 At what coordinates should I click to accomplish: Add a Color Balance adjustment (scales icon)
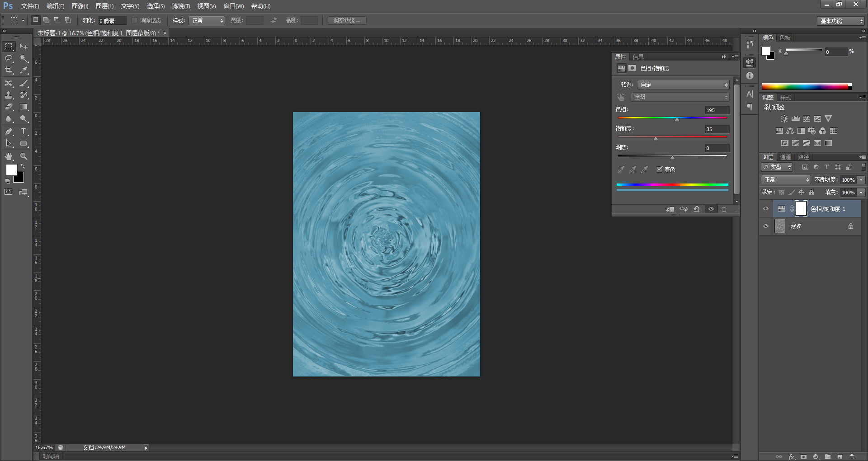click(790, 131)
